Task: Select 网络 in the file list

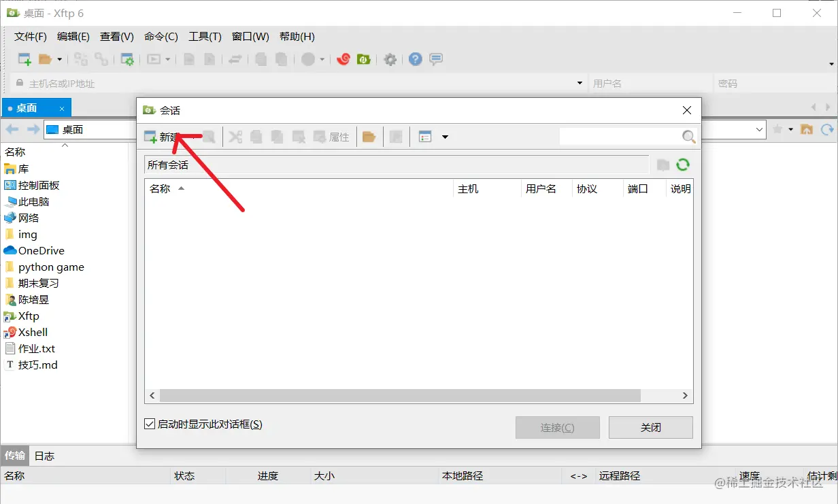Action: click(22, 218)
